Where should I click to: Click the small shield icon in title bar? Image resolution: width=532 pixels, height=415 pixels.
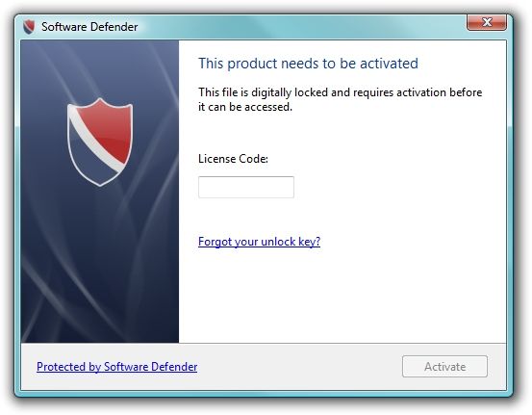tap(29, 27)
